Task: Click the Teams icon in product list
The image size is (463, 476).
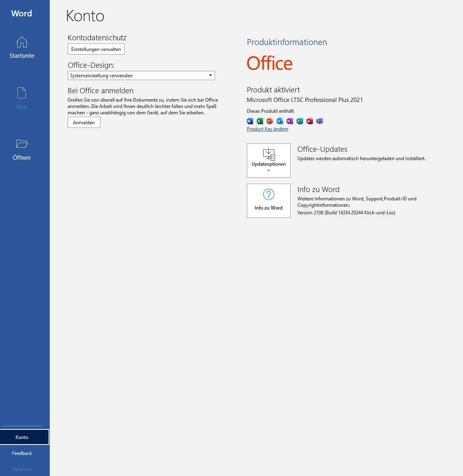Action: click(x=320, y=121)
